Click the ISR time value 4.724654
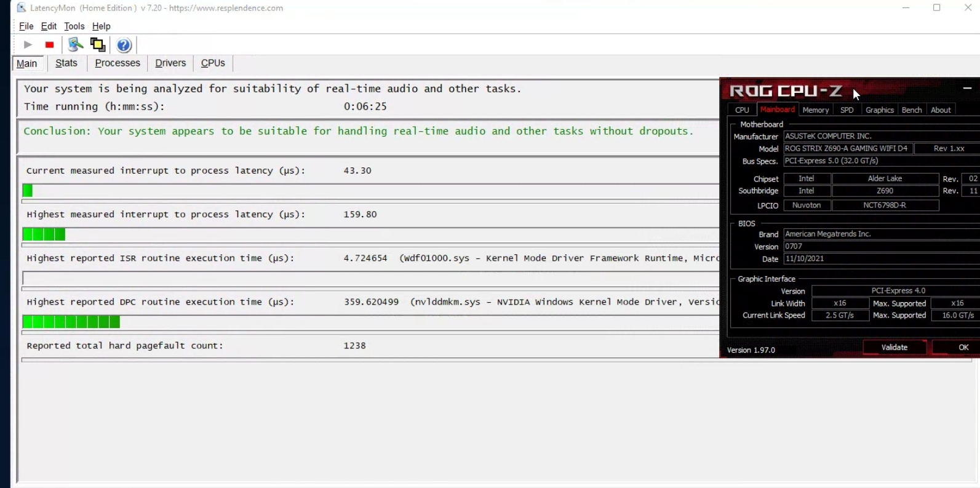The height and width of the screenshot is (488, 980). [x=365, y=258]
